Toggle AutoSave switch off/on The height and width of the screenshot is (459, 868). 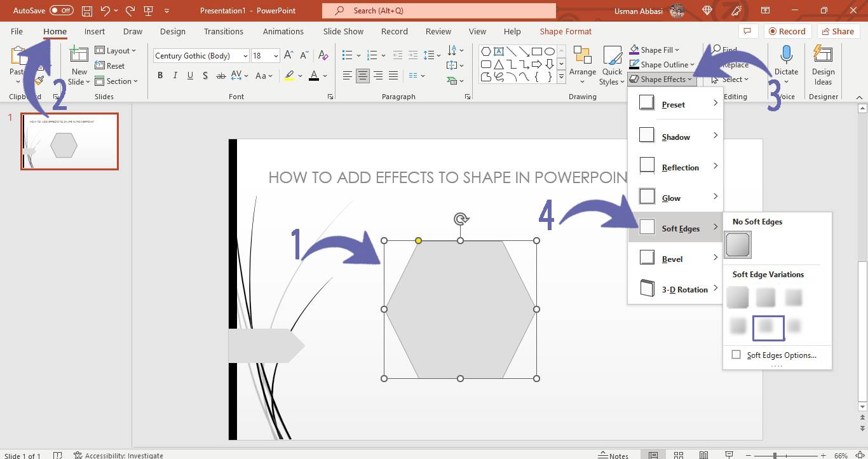coord(62,11)
